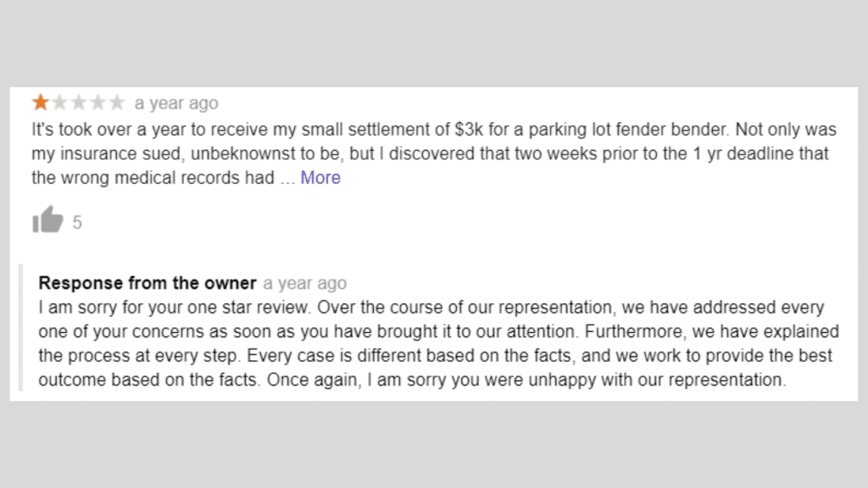Viewport: 868px width, 488px height.
Task: Click the orange filled first star
Action: [40, 103]
